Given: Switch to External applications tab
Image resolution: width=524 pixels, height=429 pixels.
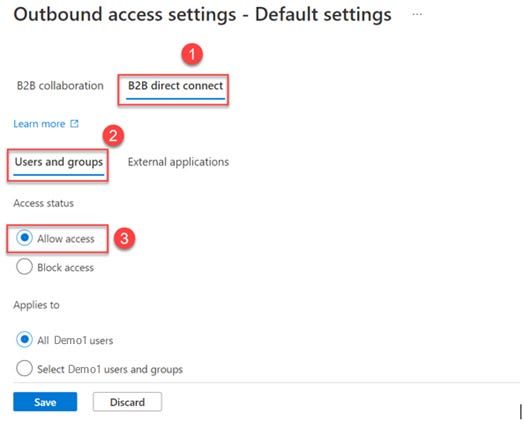Looking at the screenshot, I should [x=178, y=162].
